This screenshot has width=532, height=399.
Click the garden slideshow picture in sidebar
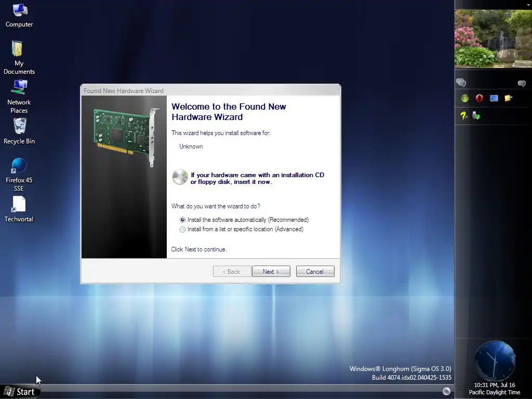click(x=494, y=38)
